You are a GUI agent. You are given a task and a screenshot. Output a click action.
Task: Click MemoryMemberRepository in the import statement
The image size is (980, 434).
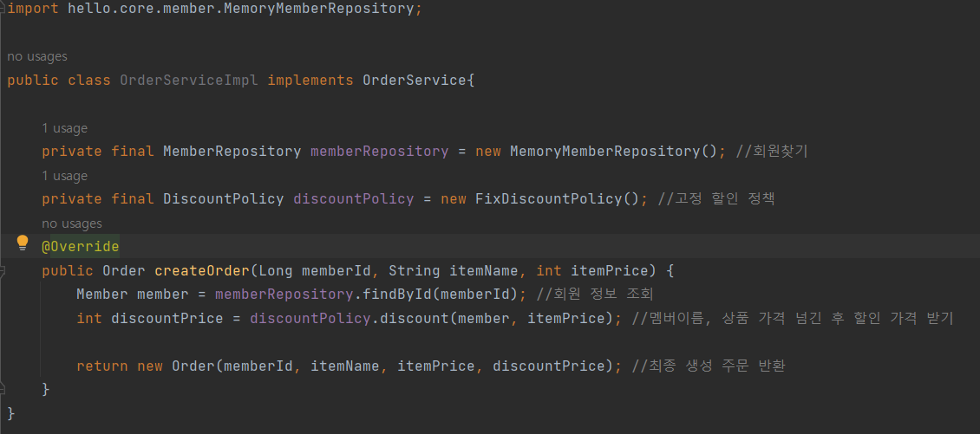[318, 9]
